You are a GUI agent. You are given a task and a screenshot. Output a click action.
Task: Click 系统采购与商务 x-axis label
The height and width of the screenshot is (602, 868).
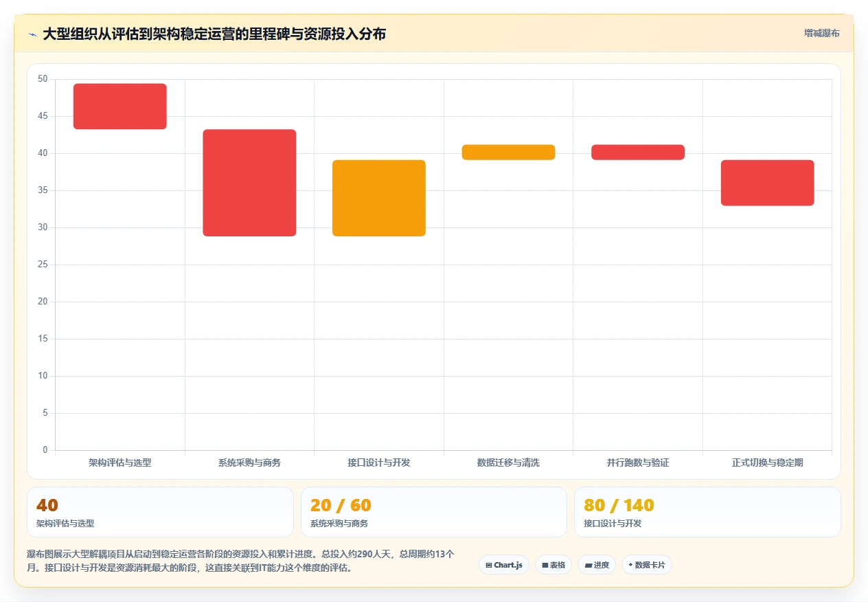click(249, 462)
